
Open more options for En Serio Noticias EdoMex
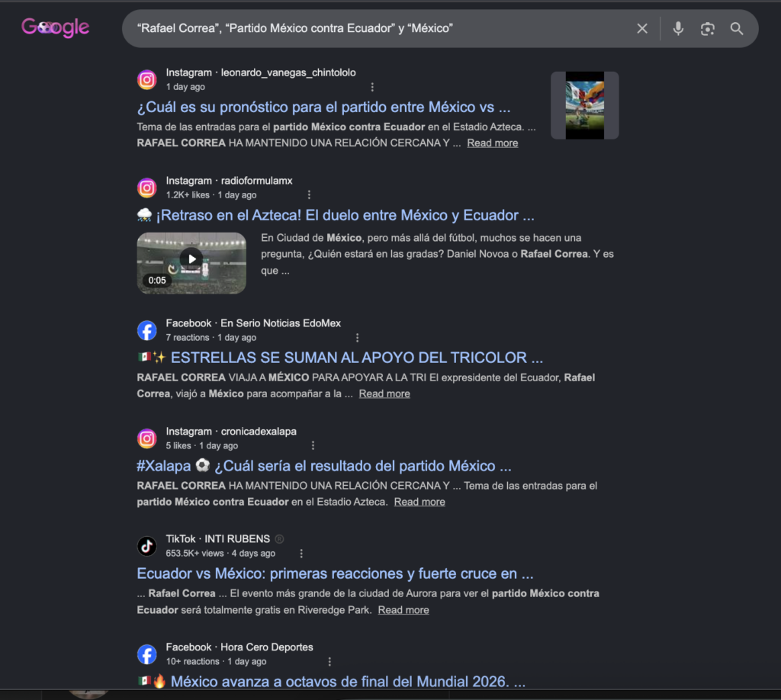[x=357, y=338]
